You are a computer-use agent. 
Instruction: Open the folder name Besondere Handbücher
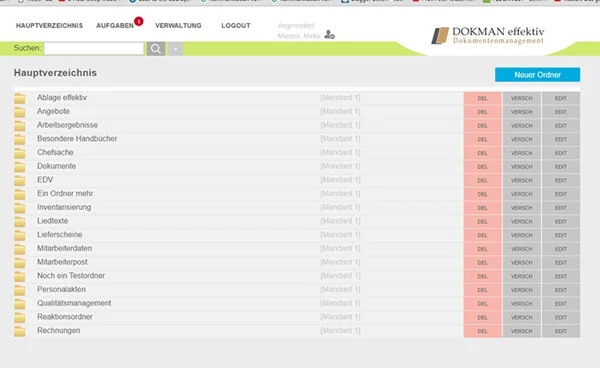(77, 139)
